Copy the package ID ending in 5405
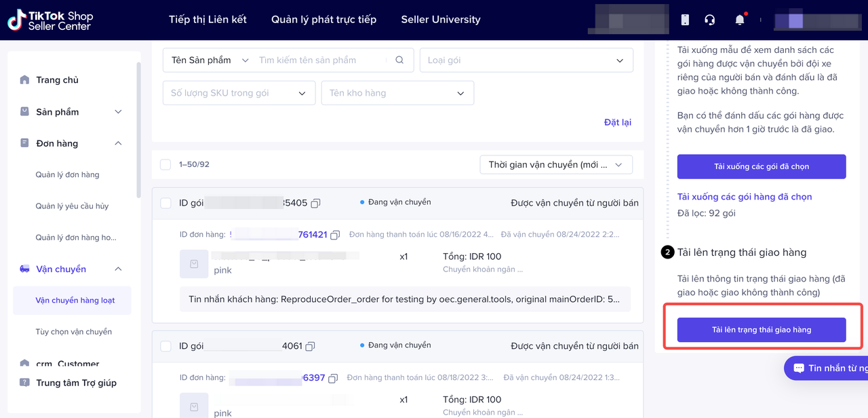868x418 pixels. (316, 203)
